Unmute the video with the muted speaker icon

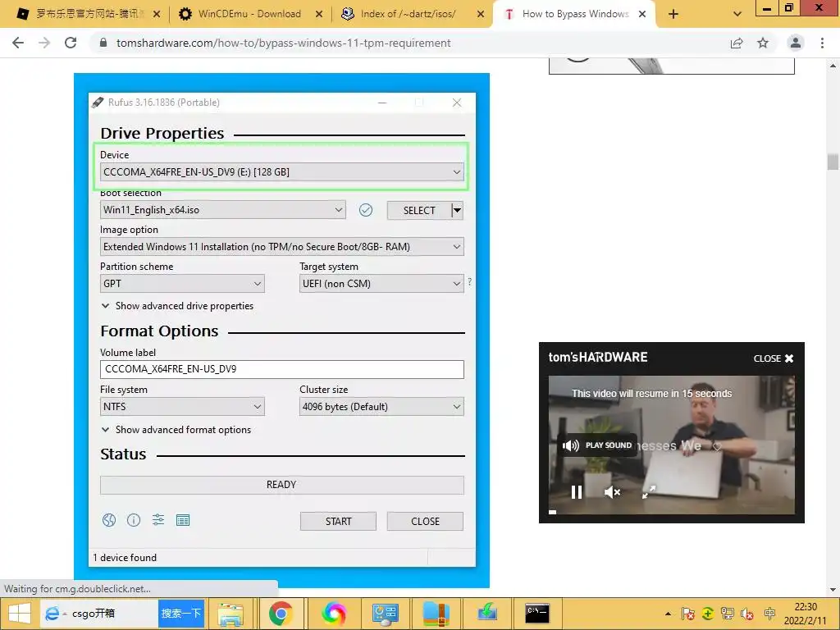coord(612,492)
